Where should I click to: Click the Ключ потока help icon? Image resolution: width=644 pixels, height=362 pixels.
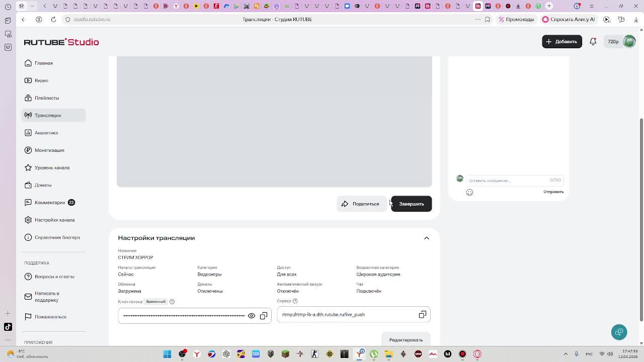tap(172, 302)
